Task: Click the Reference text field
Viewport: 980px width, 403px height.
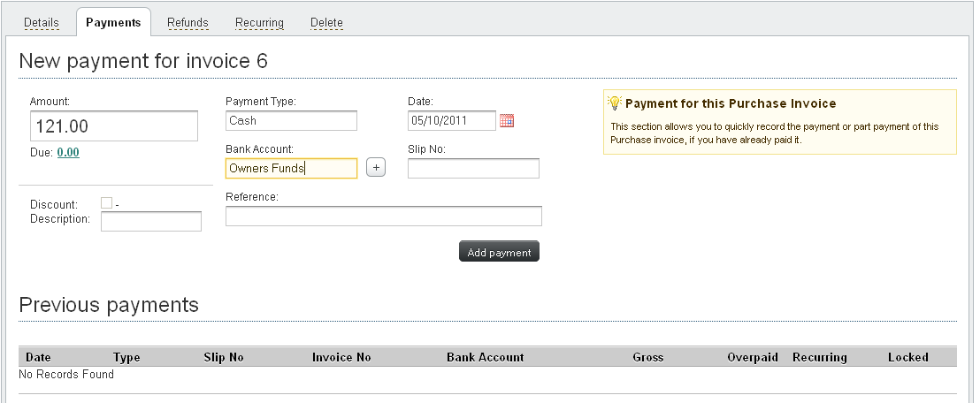Action: point(383,217)
